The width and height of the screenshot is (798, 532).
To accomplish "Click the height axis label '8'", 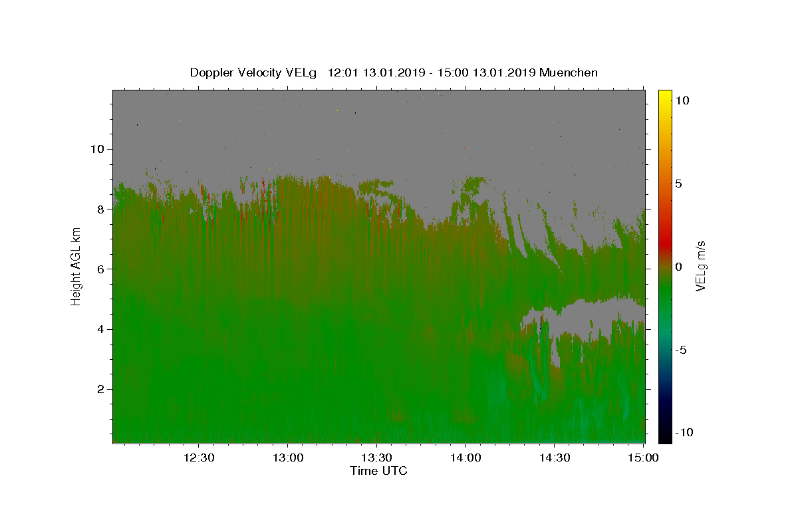I will (x=101, y=209).
